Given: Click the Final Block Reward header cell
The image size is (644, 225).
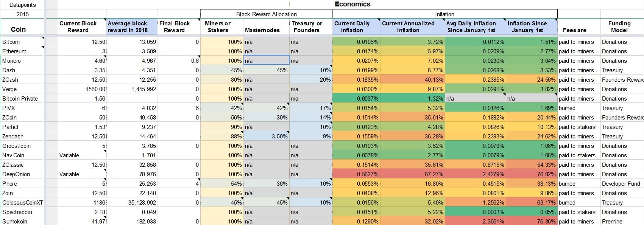Looking at the screenshot, I should click(x=179, y=27).
